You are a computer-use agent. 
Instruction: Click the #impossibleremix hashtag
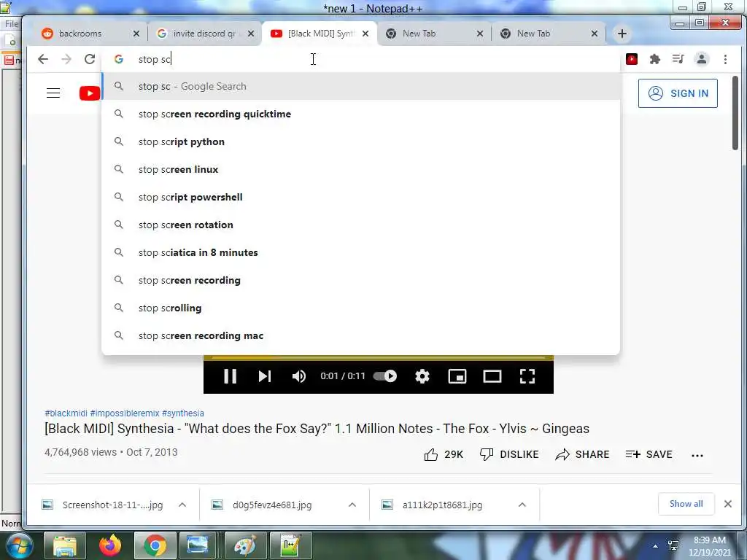pos(124,413)
